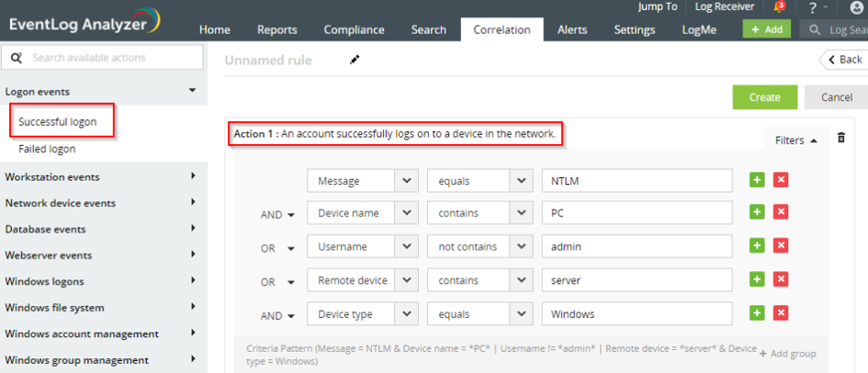Click the green Create button
This screenshot has width=868, height=373.
(764, 97)
